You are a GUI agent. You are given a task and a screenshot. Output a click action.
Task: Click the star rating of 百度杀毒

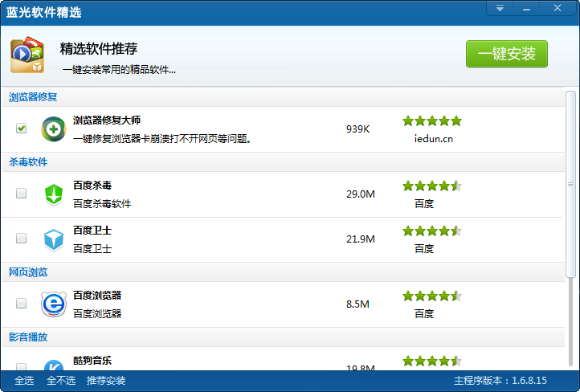[x=432, y=186]
